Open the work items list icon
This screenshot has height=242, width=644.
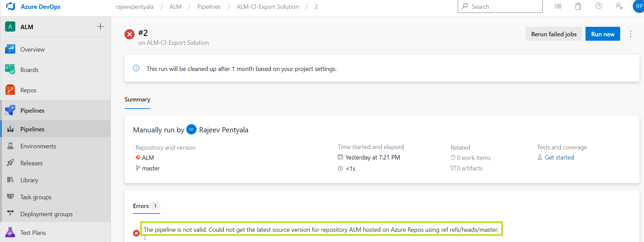558,6
